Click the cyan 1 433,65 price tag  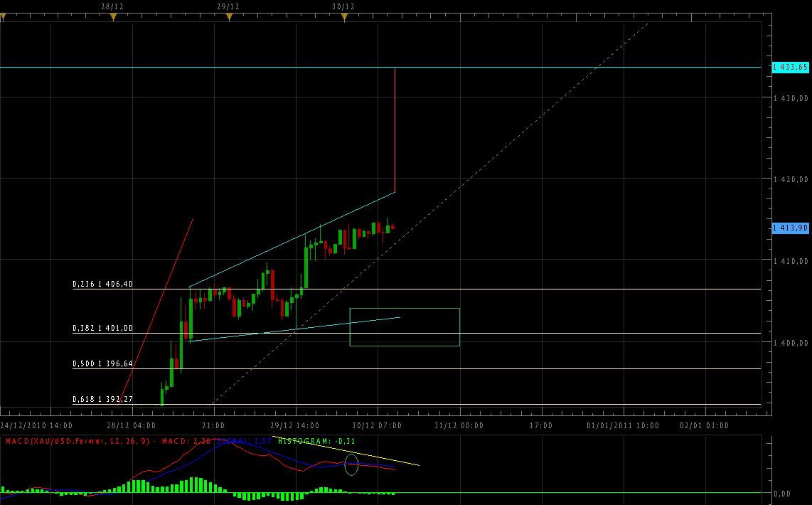pos(790,67)
